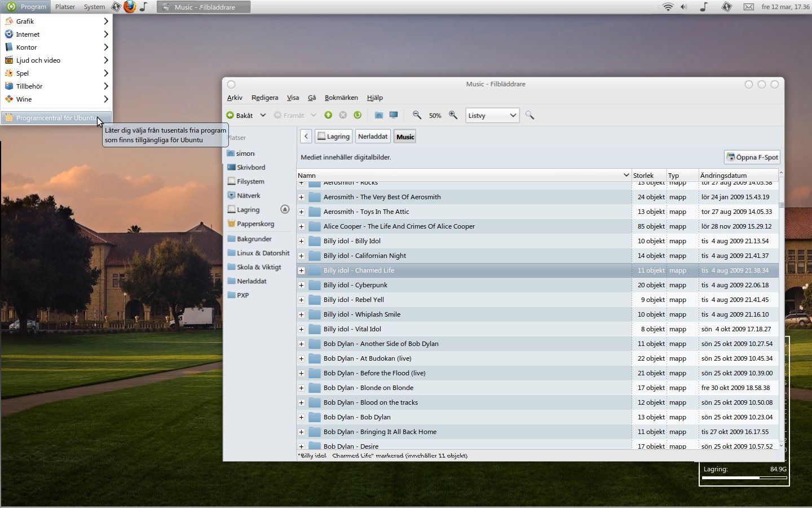The height and width of the screenshot is (508, 812).
Task: Click path bar scroll-left arrow button
Action: click(306, 137)
